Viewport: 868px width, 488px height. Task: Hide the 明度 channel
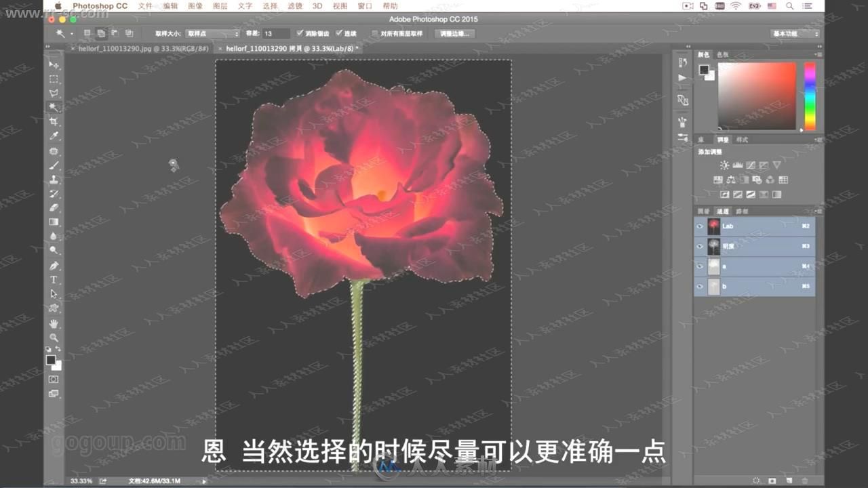701,246
